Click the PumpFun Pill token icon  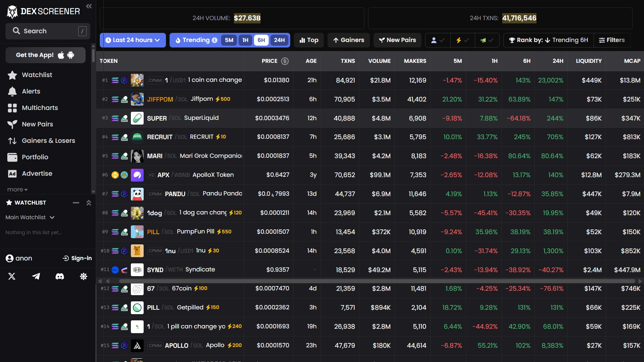pos(137,232)
